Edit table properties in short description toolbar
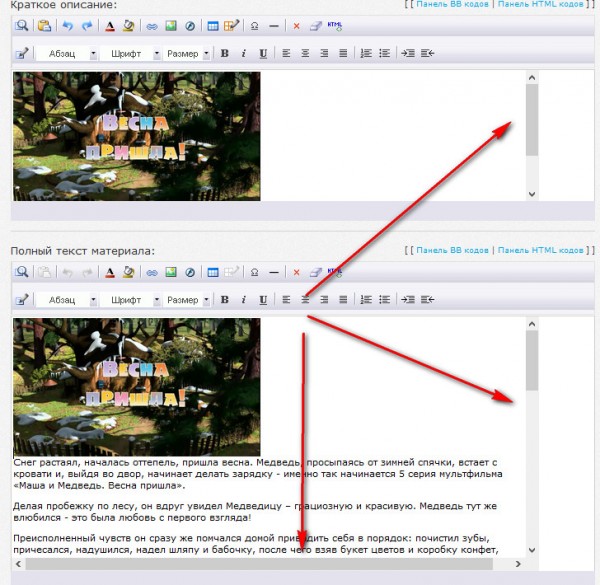The width and height of the screenshot is (600, 585). pos(232,25)
